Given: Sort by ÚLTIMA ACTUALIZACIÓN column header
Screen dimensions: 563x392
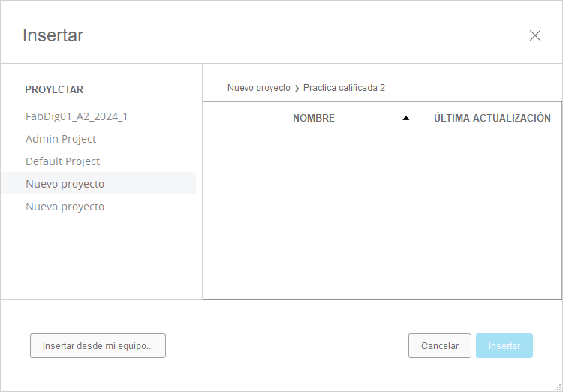Looking at the screenshot, I should [x=492, y=118].
